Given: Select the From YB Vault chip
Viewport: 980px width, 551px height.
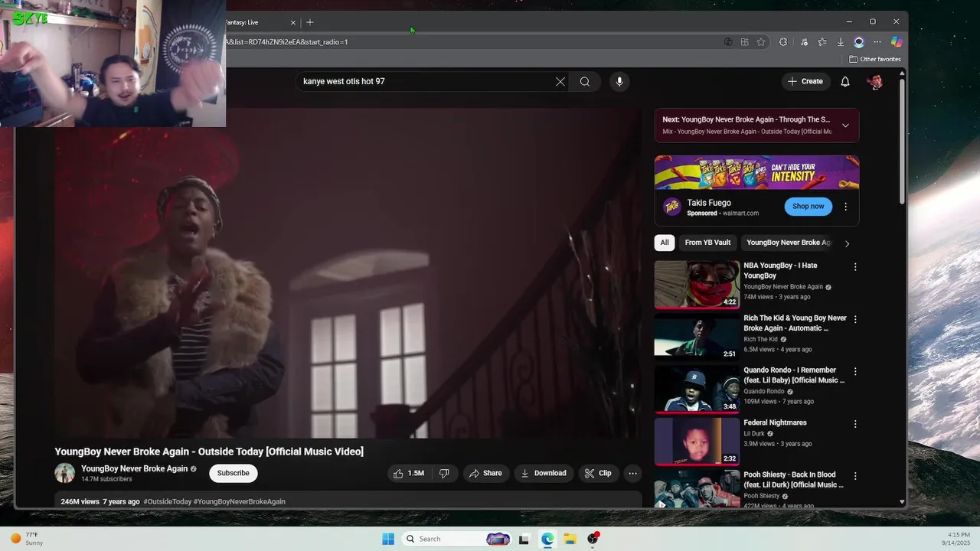Looking at the screenshot, I should coord(707,243).
